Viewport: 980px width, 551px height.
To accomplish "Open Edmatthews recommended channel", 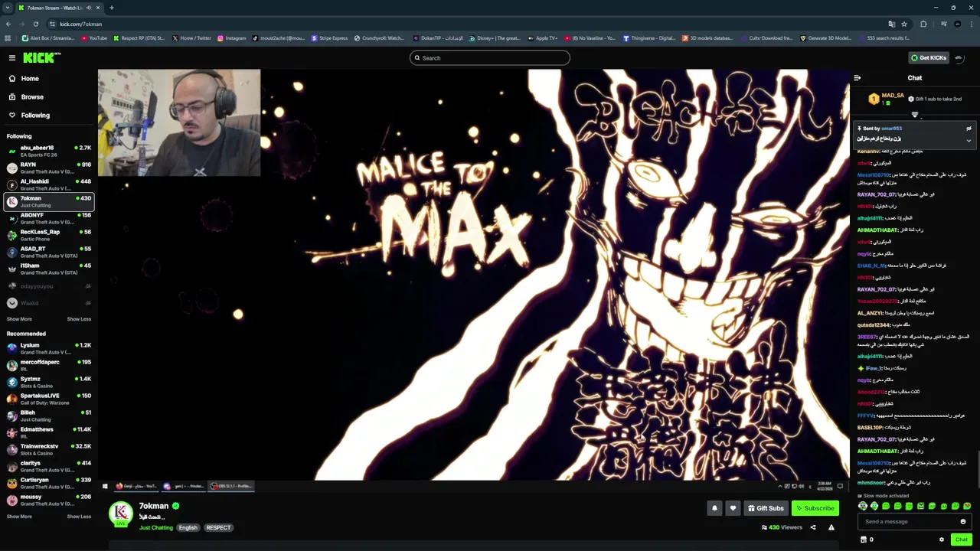I will point(49,432).
